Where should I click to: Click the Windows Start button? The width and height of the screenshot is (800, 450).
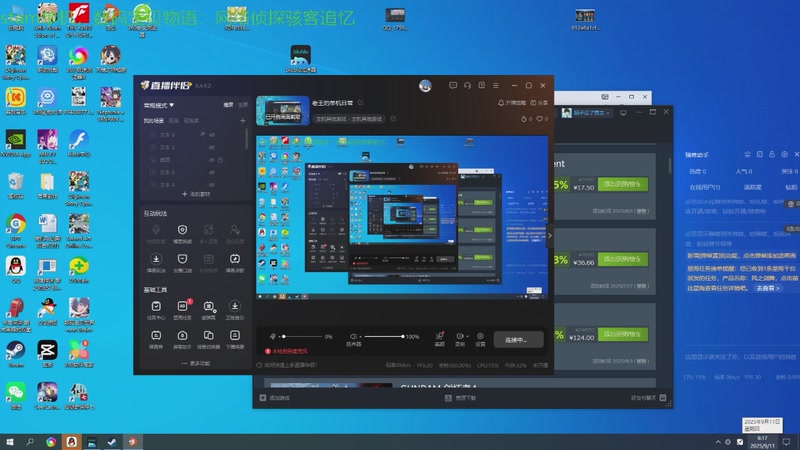click(x=10, y=442)
